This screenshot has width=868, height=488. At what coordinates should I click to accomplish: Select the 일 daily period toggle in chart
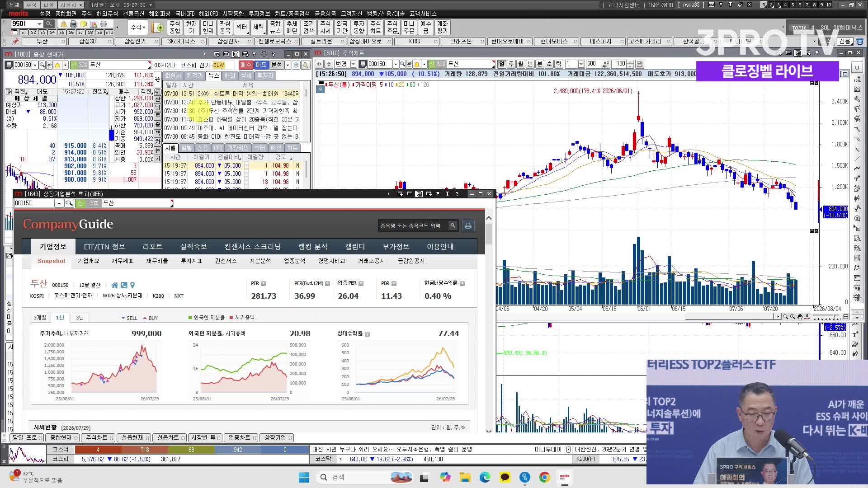pyautogui.click(x=502, y=64)
